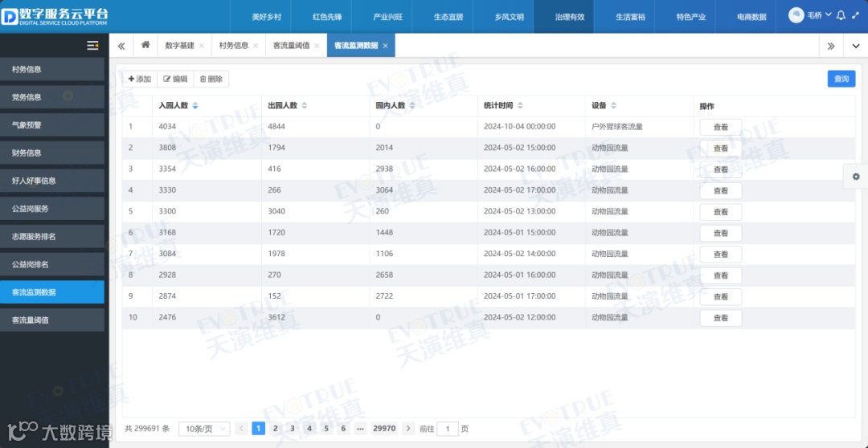868x448 pixels.
Task: Open the notification bell icon
Action: [841, 15]
